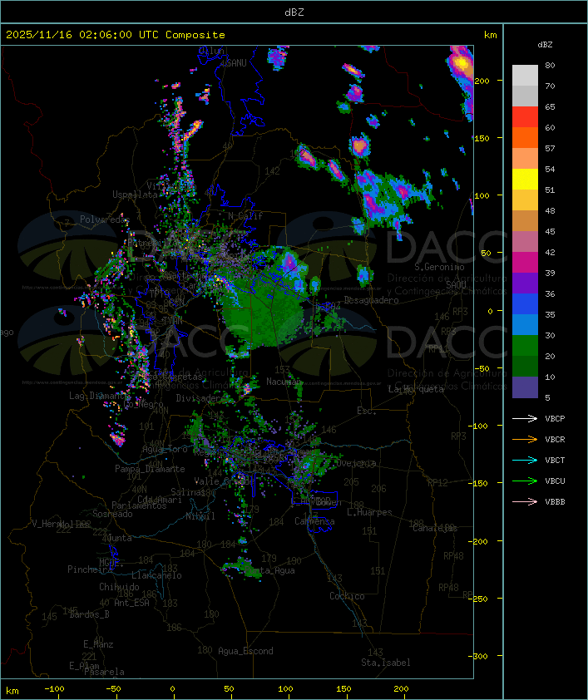Click the Agua_Escond place label
588x700 pixels.
tap(245, 651)
